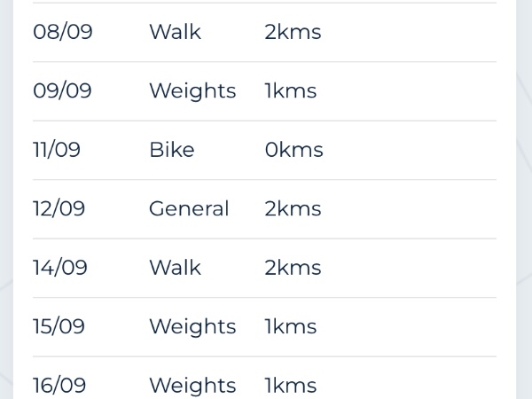The height and width of the screenshot is (399, 532).
Task: Open the 12/09 date entry
Action: click(x=59, y=209)
